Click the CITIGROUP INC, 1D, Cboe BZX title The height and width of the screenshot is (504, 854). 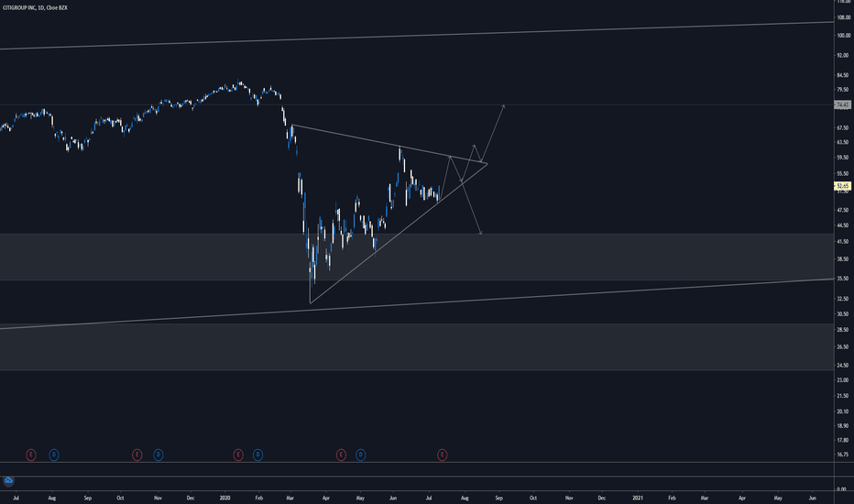click(x=35, y=7)
